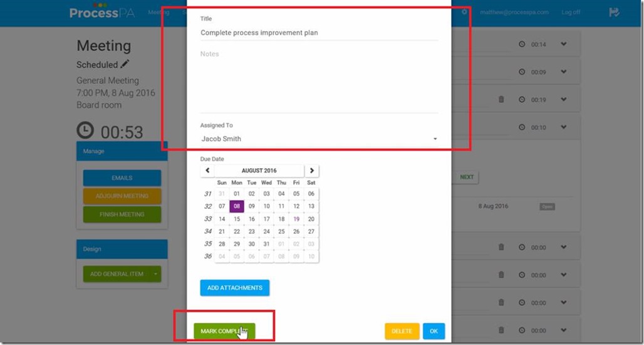Confirm with the OK button
The height and width of the screenshot is (345, 644).
click(x=434, y=331)
